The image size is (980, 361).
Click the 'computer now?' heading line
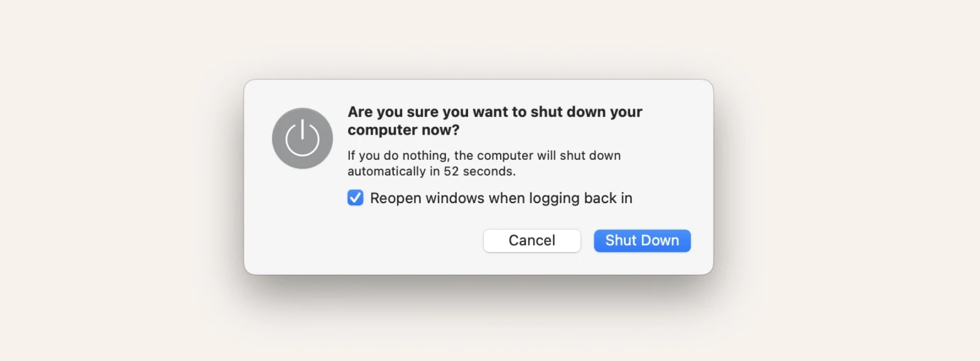403,130
